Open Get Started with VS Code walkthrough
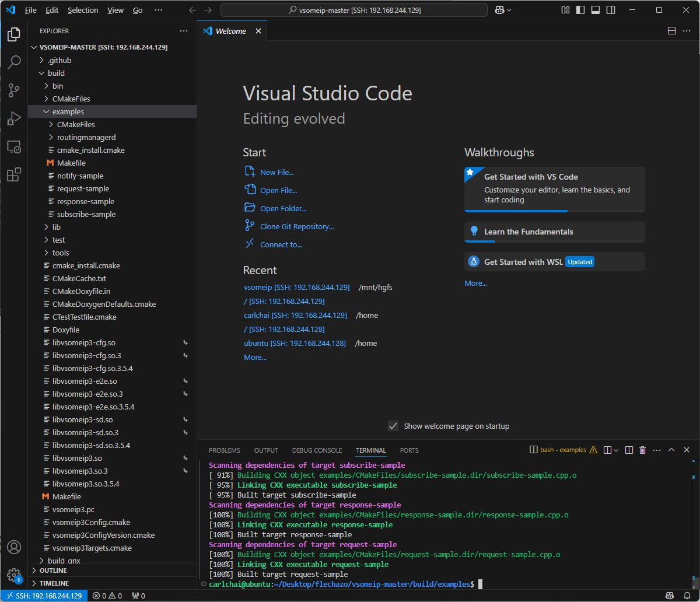The width and height of the screenshot is (700, 602). (x=555, y=189)
